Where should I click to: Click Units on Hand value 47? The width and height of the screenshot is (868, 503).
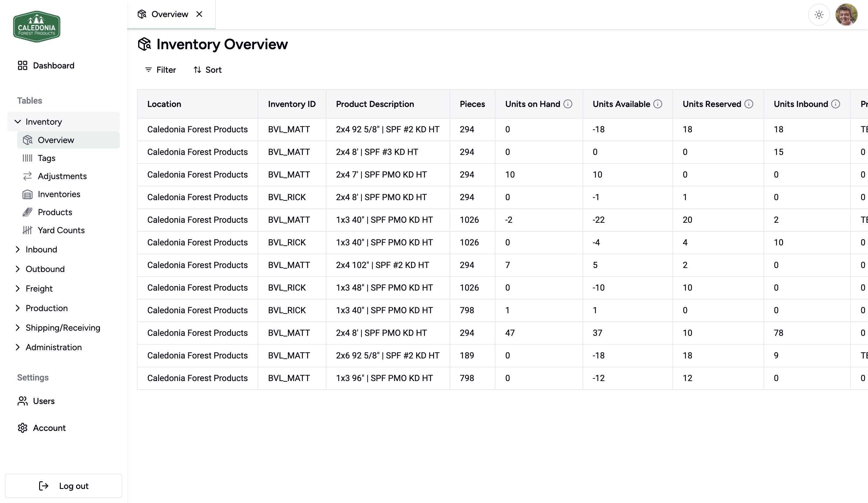tap(510, 333)
